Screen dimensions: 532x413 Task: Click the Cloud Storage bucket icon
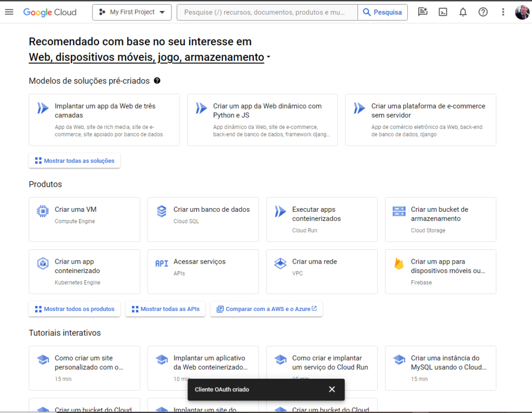point(399,211)
